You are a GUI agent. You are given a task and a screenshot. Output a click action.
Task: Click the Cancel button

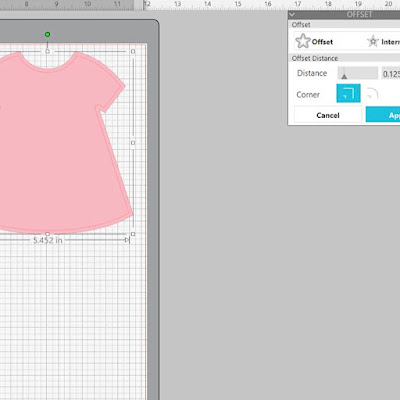coord(328,115)
